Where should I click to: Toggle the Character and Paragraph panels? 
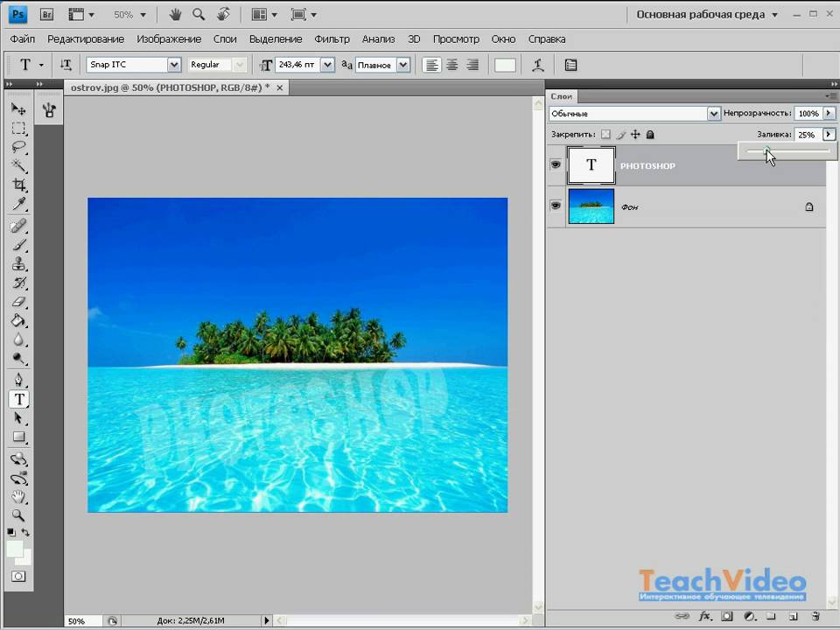click(571, 65)
